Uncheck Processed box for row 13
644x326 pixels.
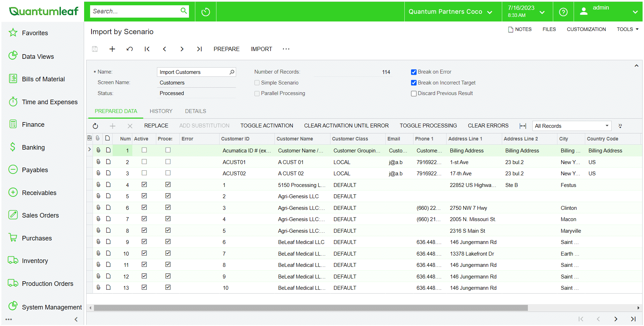pyautogui.click(x=168, y=287)
